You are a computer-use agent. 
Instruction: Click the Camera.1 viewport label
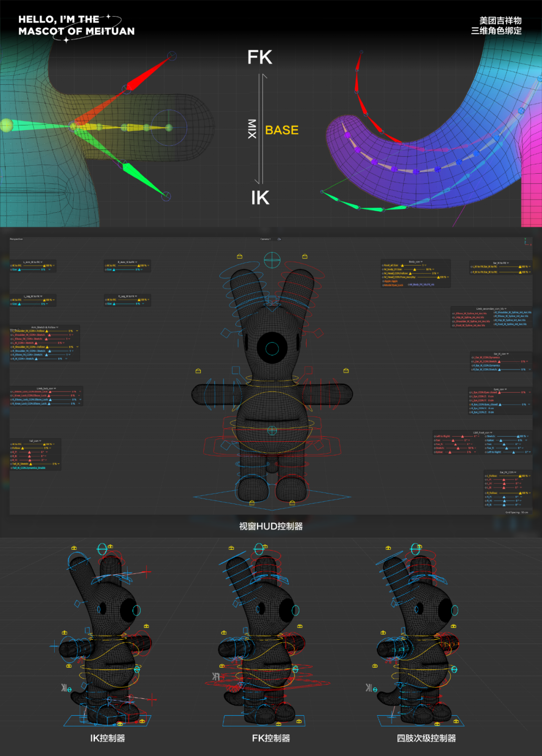[265, 239]
